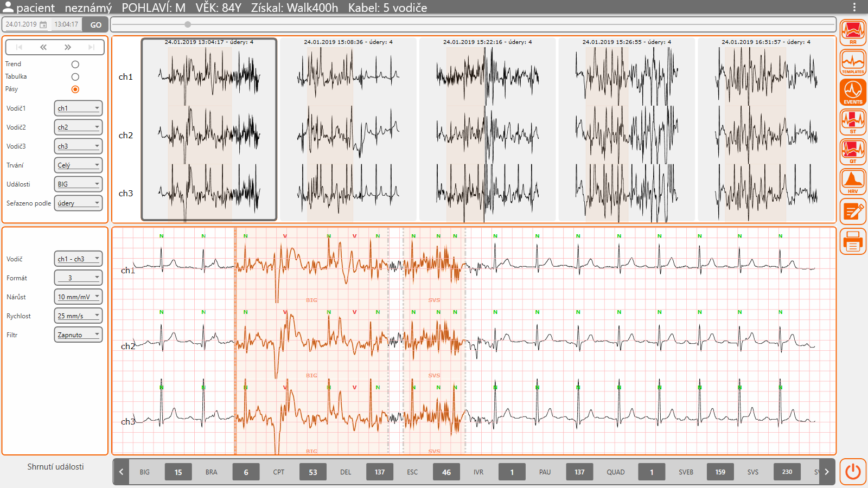Screen dimensions: 868x488
Task: Open the Events view
Action: pyautogui.click(x=853, y=92)
